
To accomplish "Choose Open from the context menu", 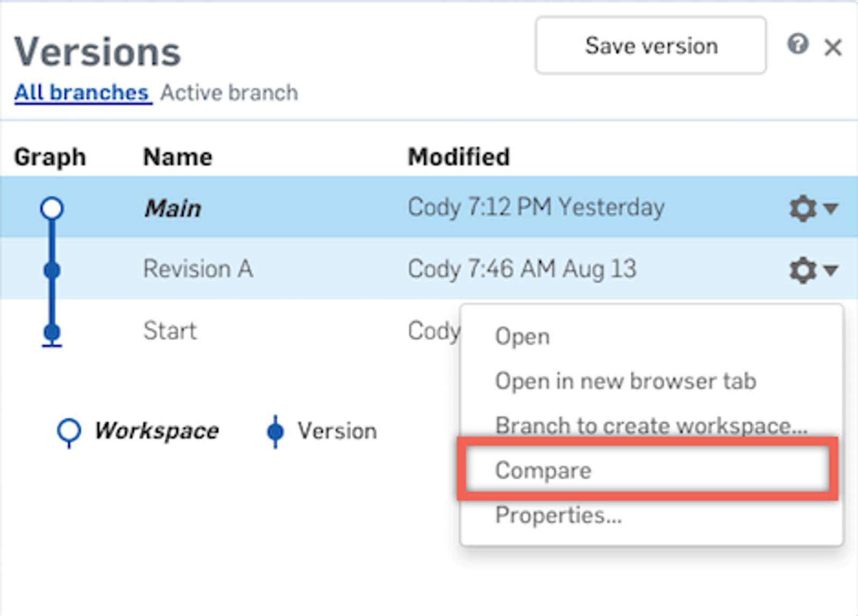I will [522, 337].
